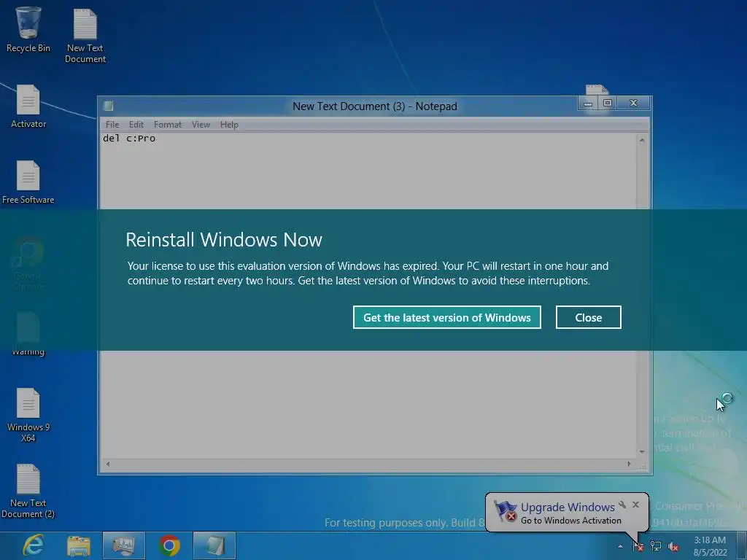Click the Close button on the banner
Viewport: 747px width, 560px height.
(x=589, y=317)
